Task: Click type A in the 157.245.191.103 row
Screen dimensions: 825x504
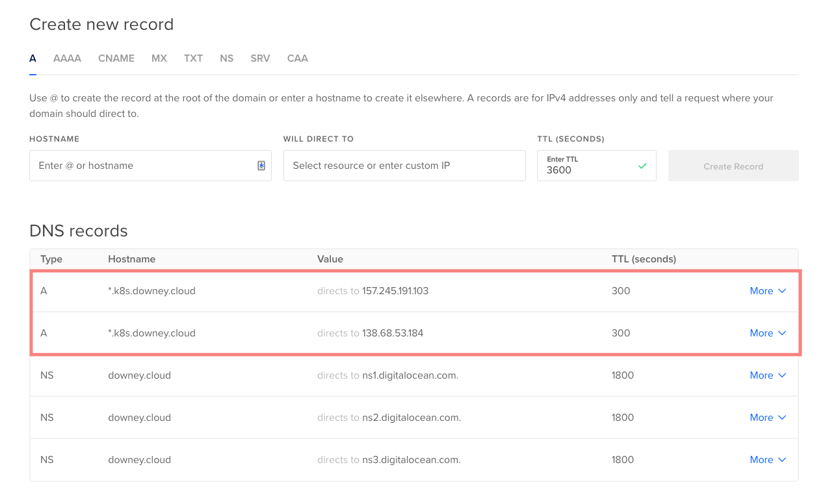Action: coord(44,291)
